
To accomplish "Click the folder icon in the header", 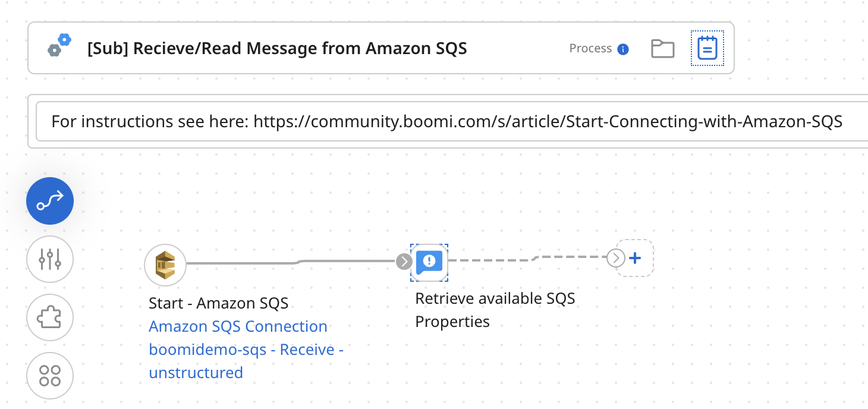I will (662, 49).
